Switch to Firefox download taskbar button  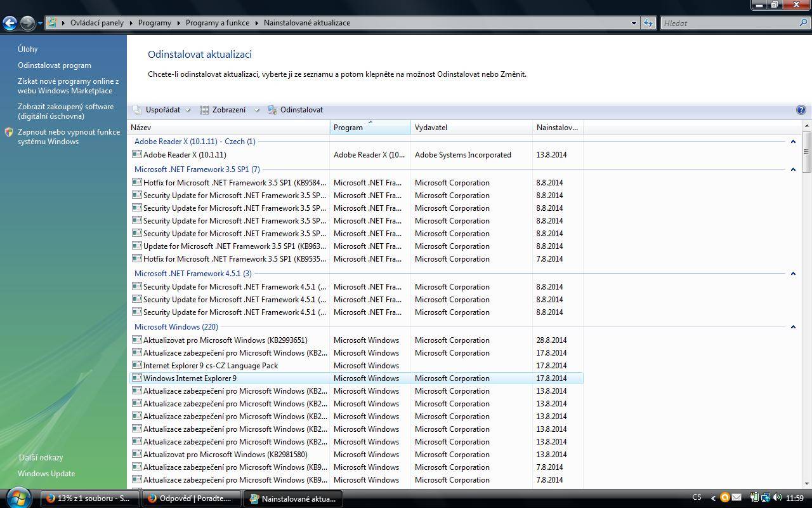tap(89, 498)
